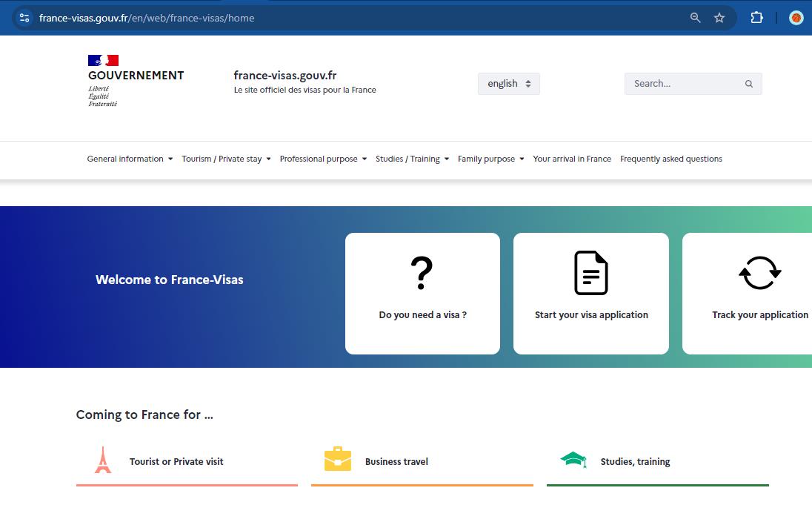Click the Eiffel Tower tourist visit icon
812x505 pixels.
tap(102, 459)
